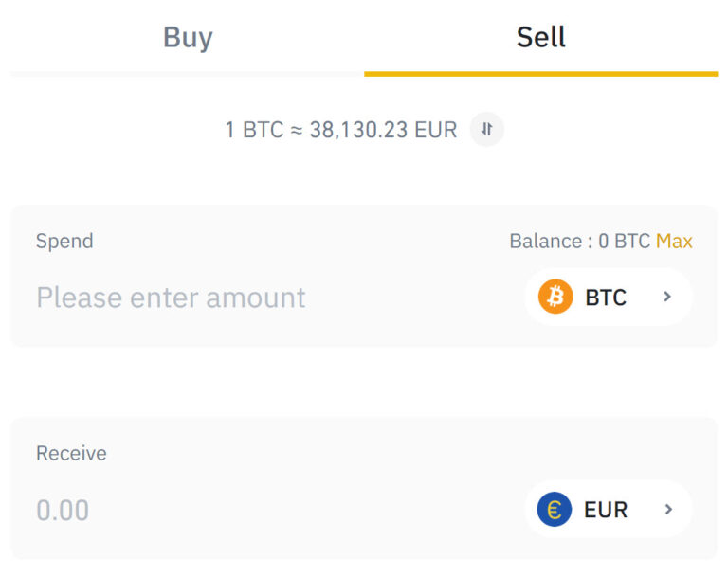
Task: Click the Spend label
Action: click(x=64, y=242)
